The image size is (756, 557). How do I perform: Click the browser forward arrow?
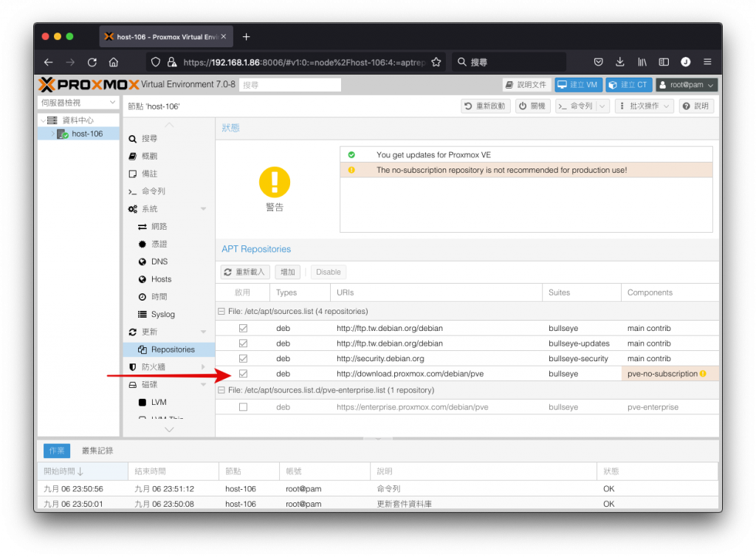coord(70,62)
